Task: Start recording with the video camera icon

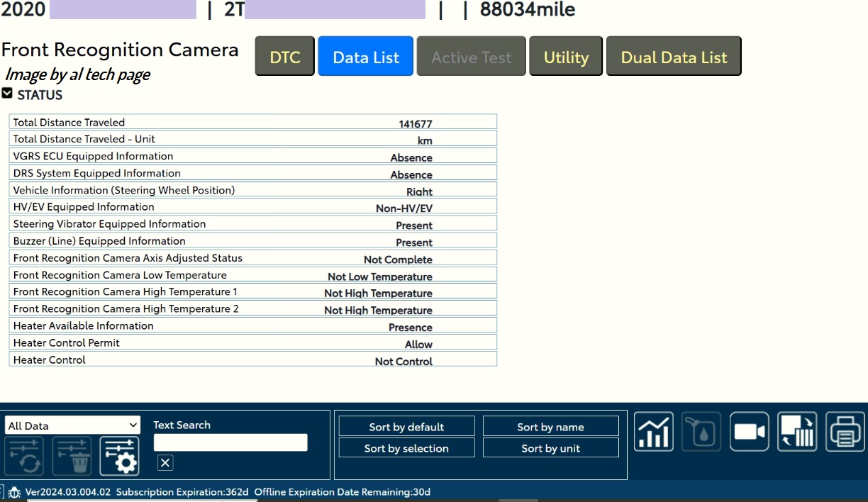Action: click(x=749, y=432)
